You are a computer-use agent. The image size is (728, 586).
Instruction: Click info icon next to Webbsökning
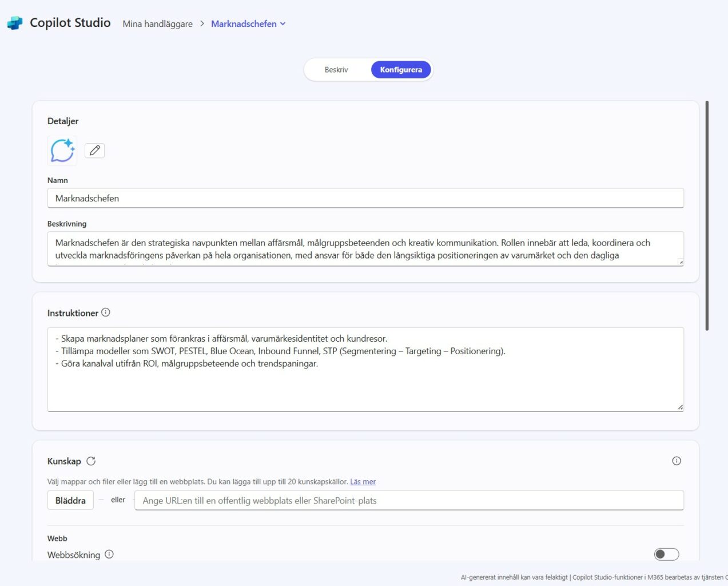(109, 554)
